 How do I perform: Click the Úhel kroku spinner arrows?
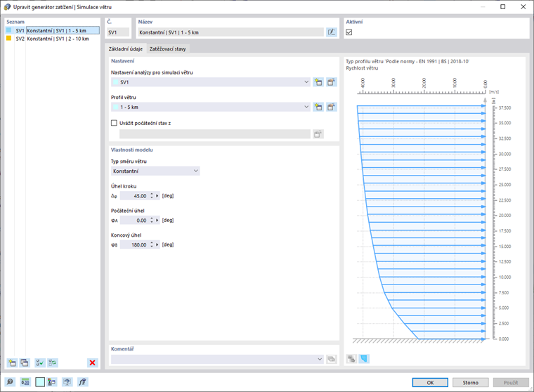152,196
